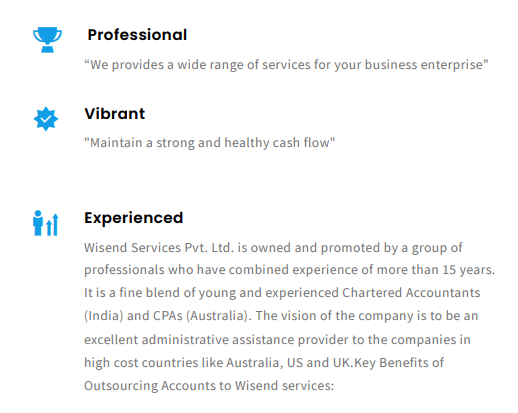Click 'Key Benefits of' text

click(x=399, y=363)
